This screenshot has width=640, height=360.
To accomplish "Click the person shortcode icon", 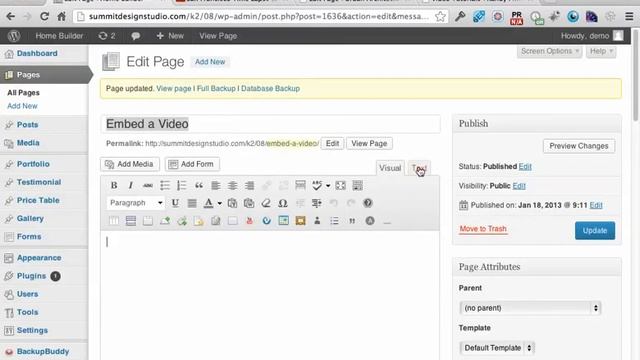I will tap(317, 221).
